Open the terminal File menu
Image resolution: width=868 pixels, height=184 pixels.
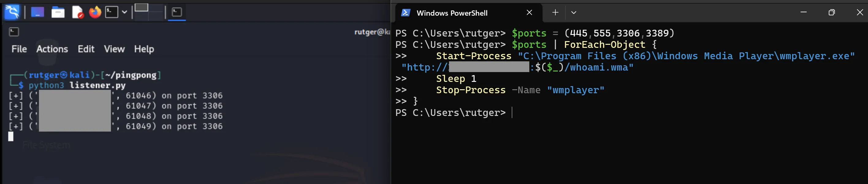(x=19, y=49)
